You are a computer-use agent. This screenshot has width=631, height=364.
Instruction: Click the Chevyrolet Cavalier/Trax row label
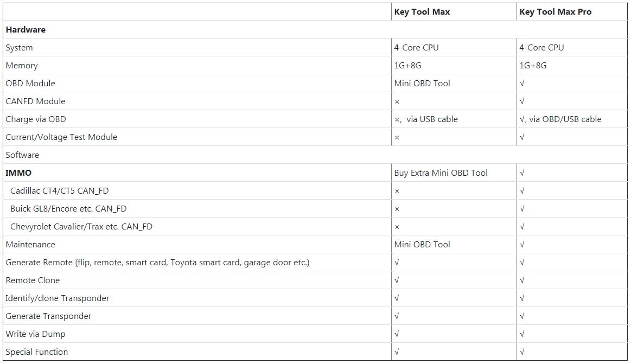click(81, 227)
